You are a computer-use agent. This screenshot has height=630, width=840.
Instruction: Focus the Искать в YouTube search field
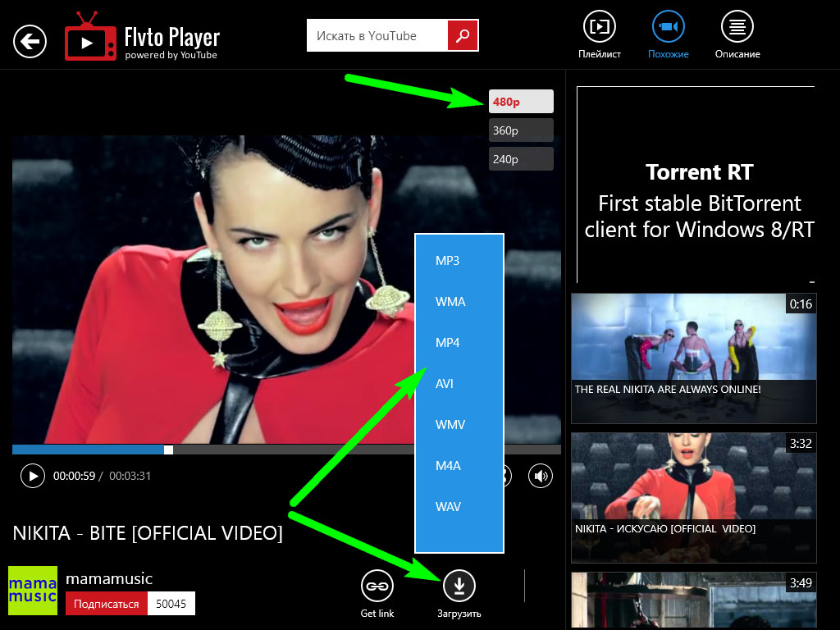[x=377, y=35]
